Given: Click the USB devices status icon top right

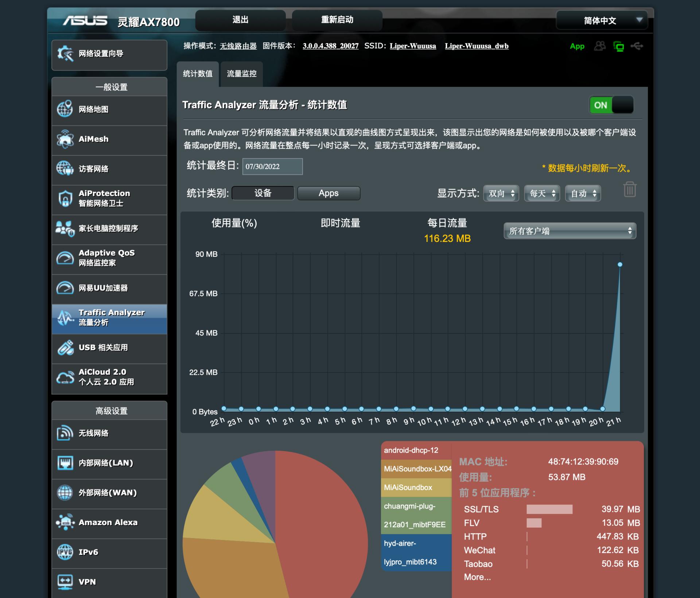Looking at the screenshot, I should pyautogui.click(x=637, y=46).
